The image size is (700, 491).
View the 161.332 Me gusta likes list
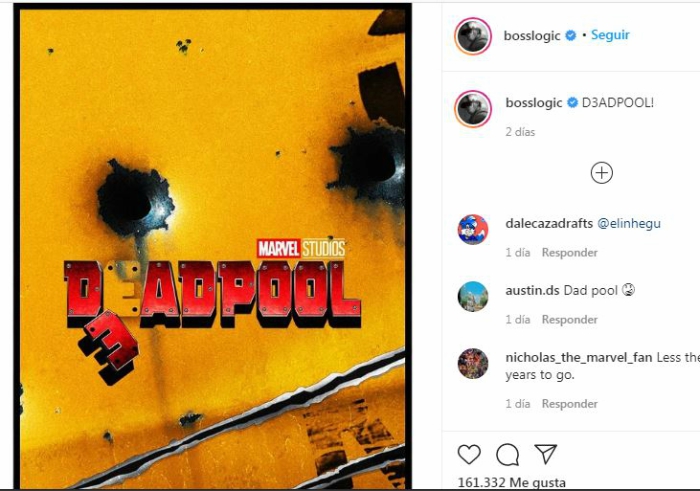coord(511,483)
